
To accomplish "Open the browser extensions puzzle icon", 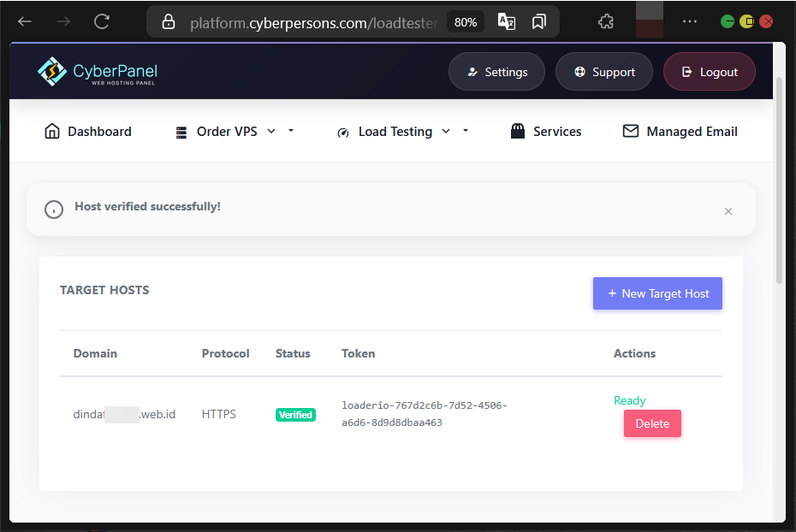I will 606,21.
